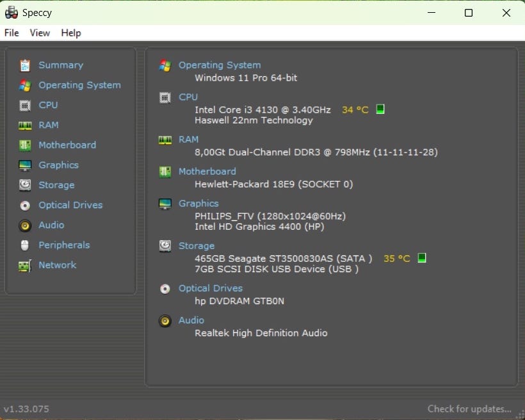The image size is (525, 420).
Task: Click the Audio speaker icon in sidebar
Action: tap(25, 225)
